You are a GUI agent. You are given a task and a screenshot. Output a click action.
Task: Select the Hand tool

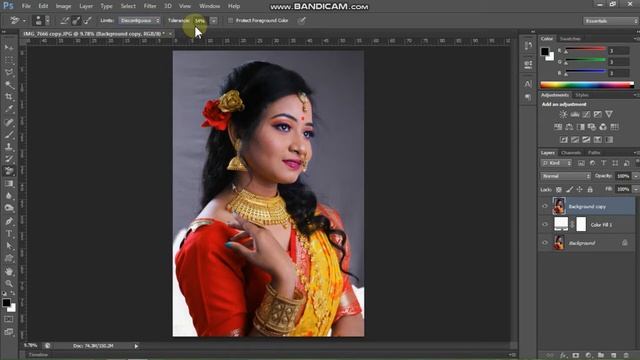click(x=9, y=271)
